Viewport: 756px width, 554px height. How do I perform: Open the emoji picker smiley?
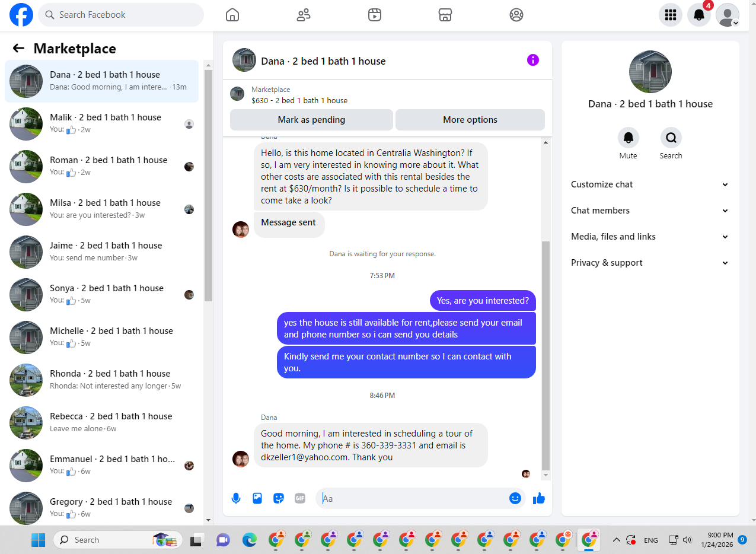click(x=515, y=498)
